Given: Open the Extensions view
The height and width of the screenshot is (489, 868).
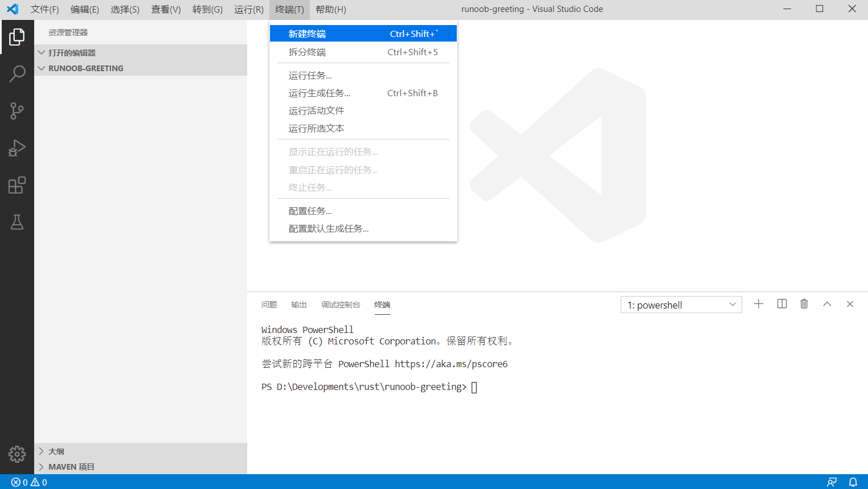Looking at the screenshot, I should click(17, 185).
